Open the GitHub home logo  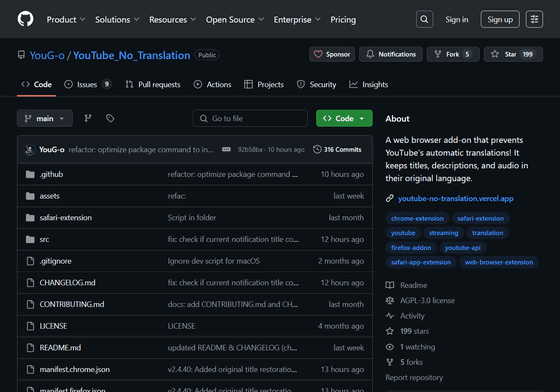coord(25,19)
